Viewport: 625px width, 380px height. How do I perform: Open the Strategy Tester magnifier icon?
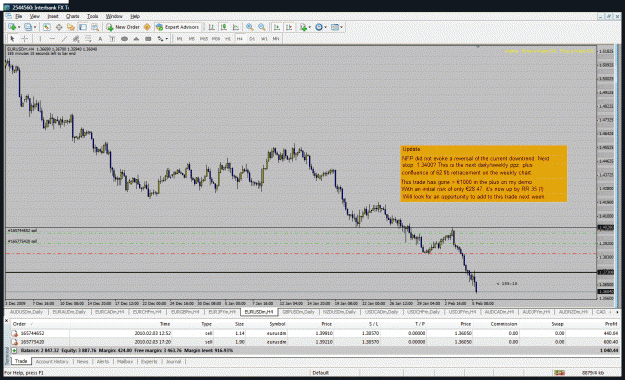[95, 27]
